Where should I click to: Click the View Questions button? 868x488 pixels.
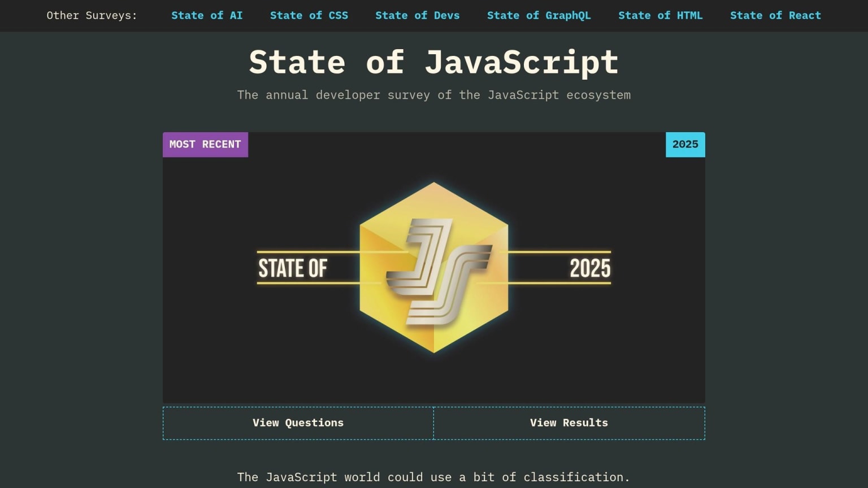[x=298, y=423]
